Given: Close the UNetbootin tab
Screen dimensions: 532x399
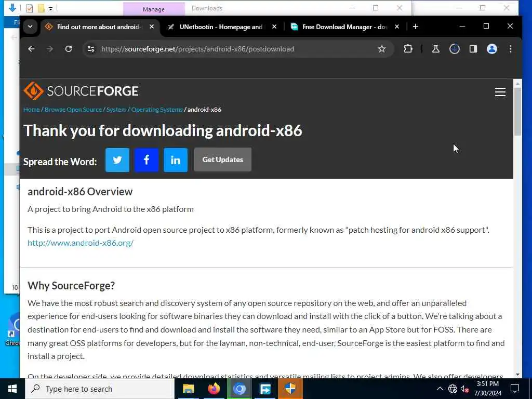Looking at the screenshot, I should pos(274,26).
